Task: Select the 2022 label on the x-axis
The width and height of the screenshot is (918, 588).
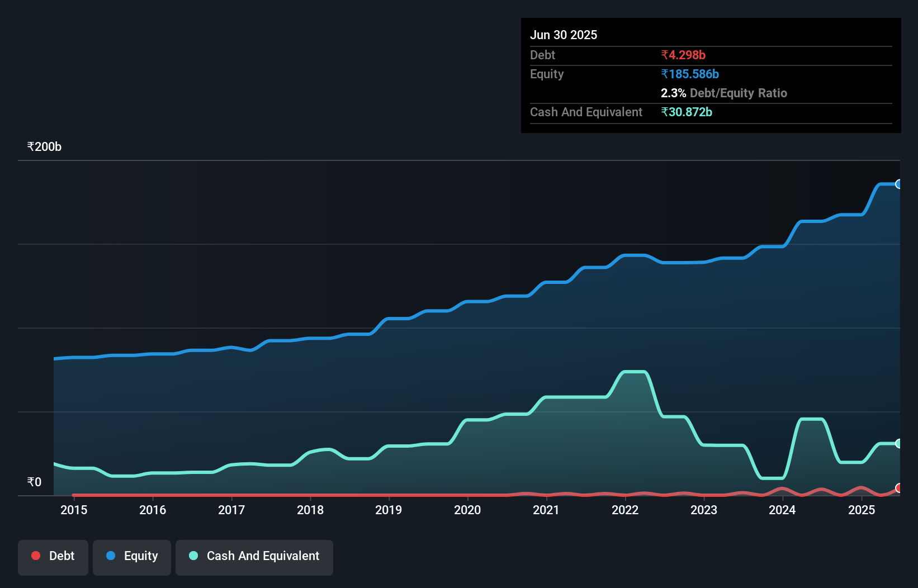Action: click(x=625, y=510)
